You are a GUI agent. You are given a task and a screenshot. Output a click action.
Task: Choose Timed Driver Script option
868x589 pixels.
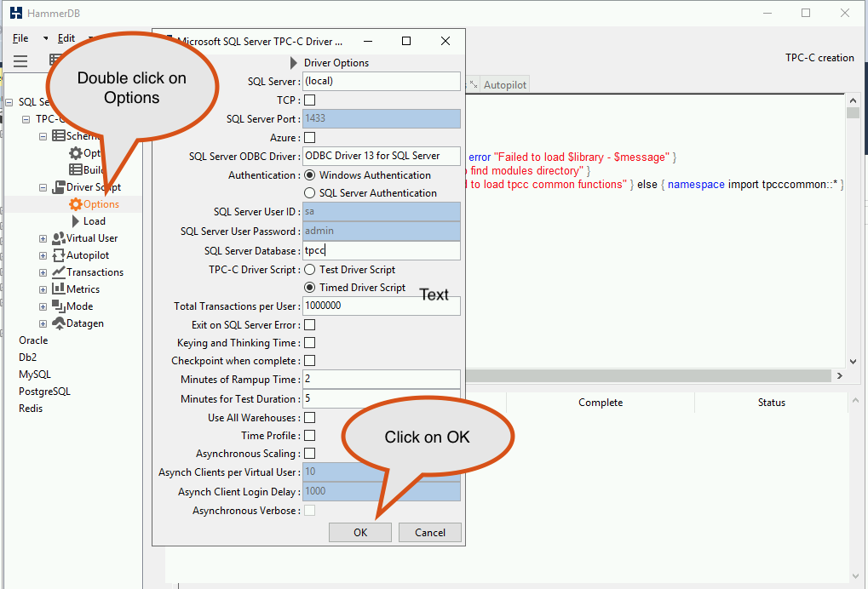(x=310, y=288)
